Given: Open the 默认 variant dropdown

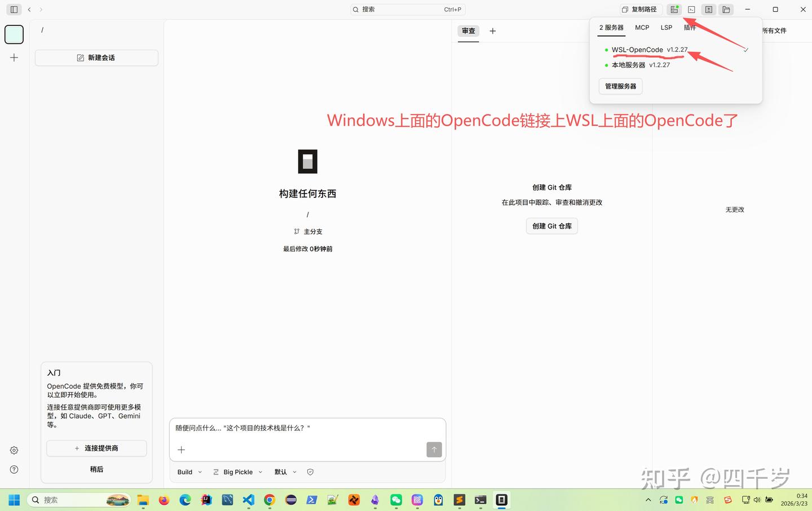Looking at the screenshot, I should click(285, 472).
